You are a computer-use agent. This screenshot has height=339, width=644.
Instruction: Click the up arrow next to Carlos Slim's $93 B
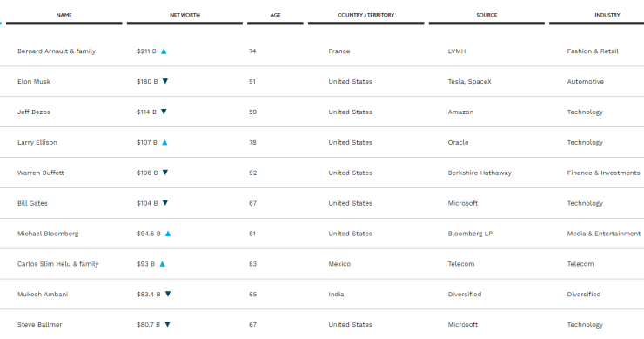click(162, 264)
